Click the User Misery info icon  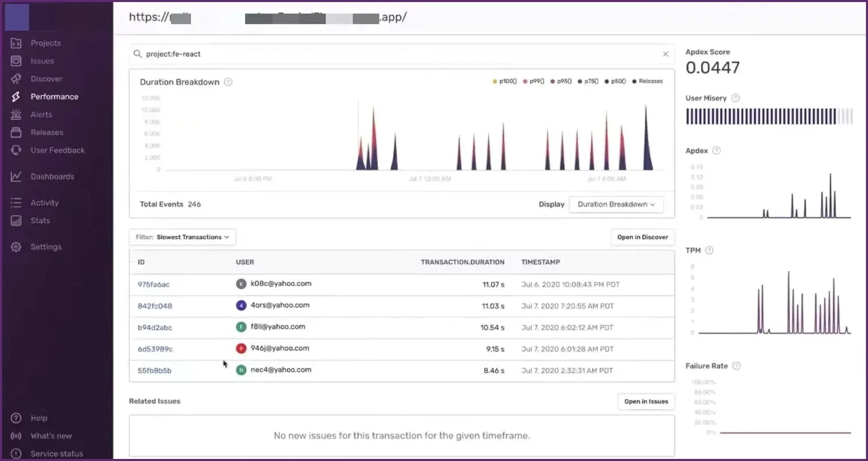coord(736,98)
